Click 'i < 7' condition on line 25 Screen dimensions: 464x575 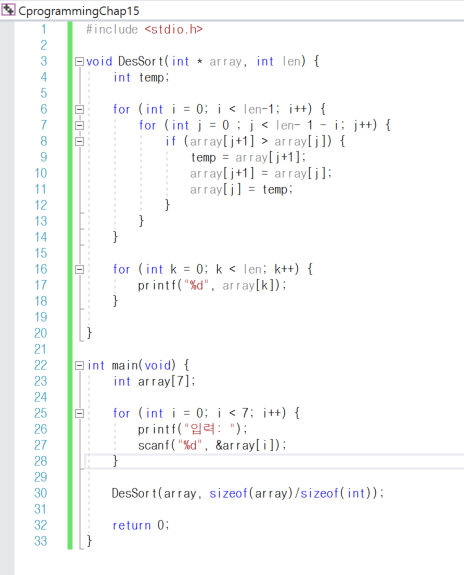click(233, 413)
